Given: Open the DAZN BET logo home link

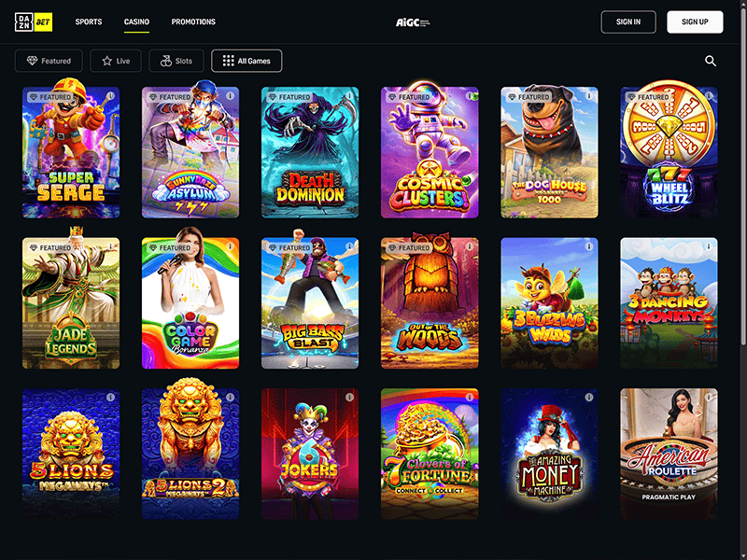Looking at the screenshot, I should pos(34,21).
